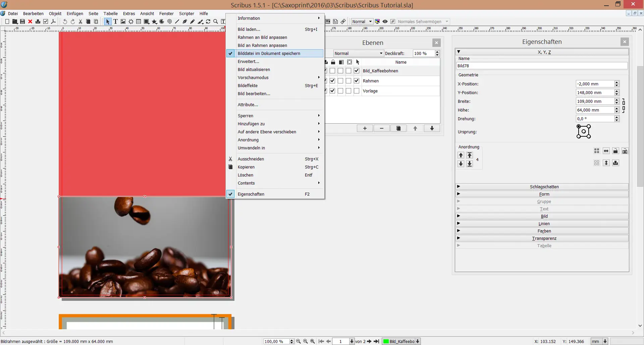Select the Bezier curve pen tool
Image resolution: width=644 pixels, height=345 pixels.
tap(185, 21)
